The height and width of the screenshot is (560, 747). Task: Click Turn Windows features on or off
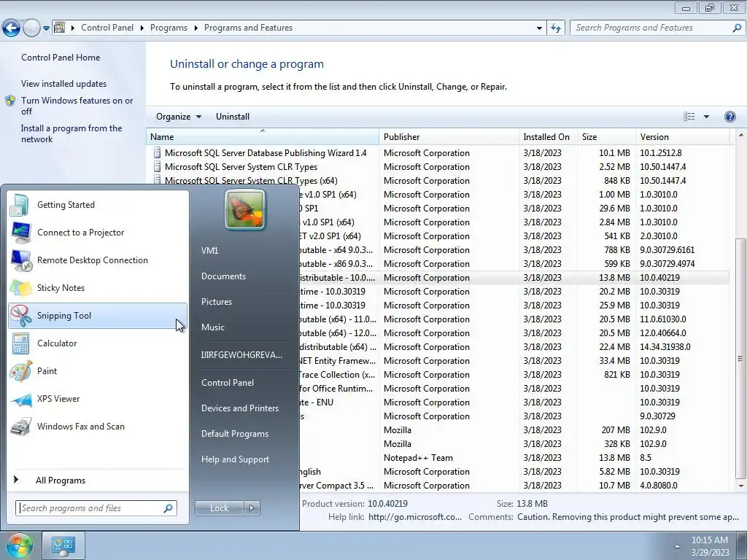(77, 106)
